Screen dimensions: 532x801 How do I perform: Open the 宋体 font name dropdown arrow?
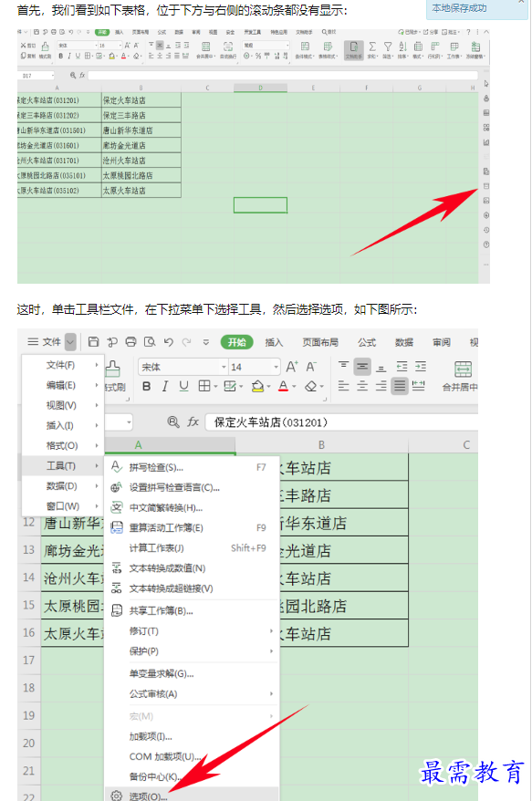tap(224, 367)
